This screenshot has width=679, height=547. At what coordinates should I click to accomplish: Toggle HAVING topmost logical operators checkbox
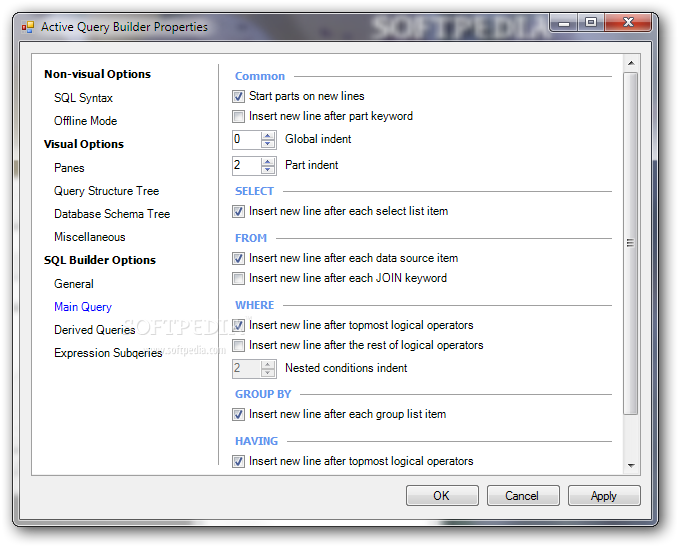point(238,461)
